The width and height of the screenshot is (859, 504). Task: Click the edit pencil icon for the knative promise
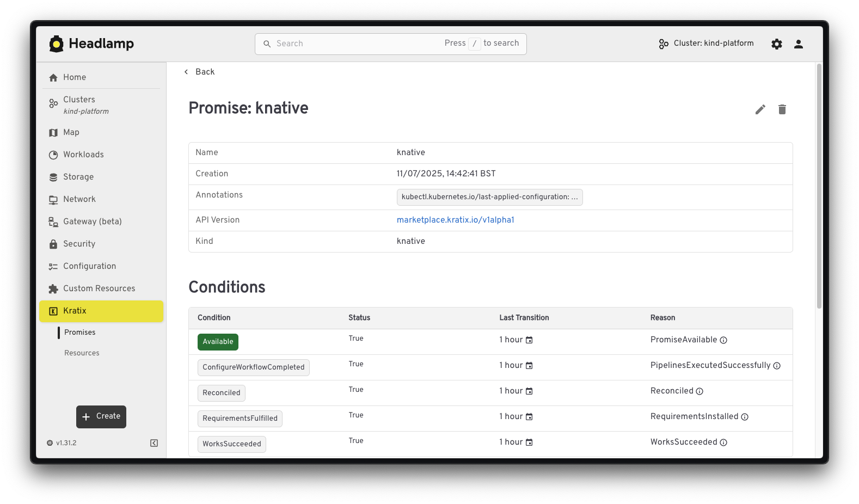pyautogui.click(x=760, y=109)
